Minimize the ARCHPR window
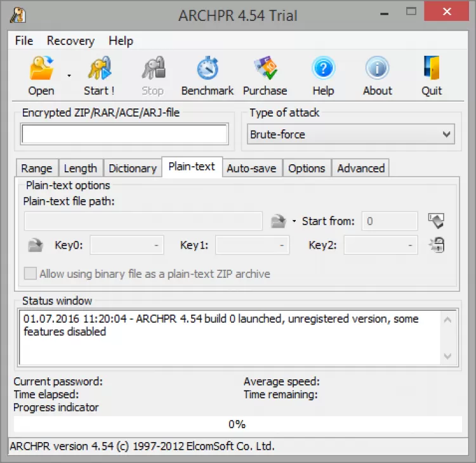476x463 pixels. (385, 13)
